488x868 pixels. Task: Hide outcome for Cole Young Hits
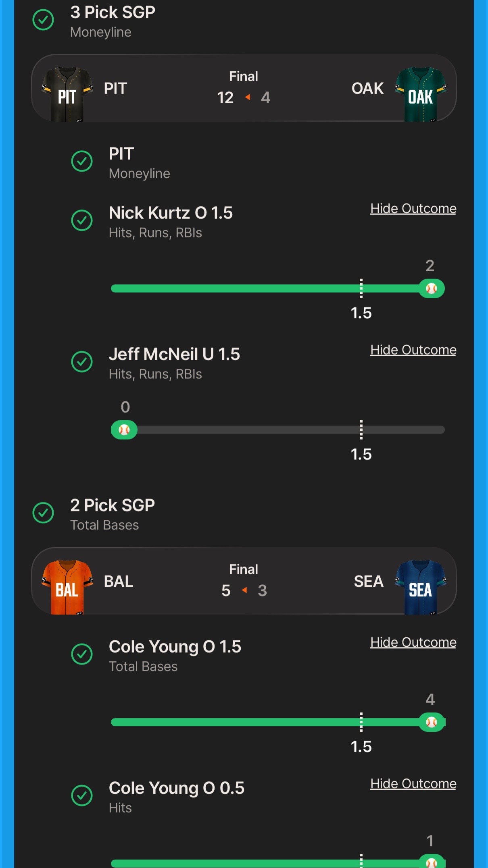pyautogui.click(x=413, y=784)
